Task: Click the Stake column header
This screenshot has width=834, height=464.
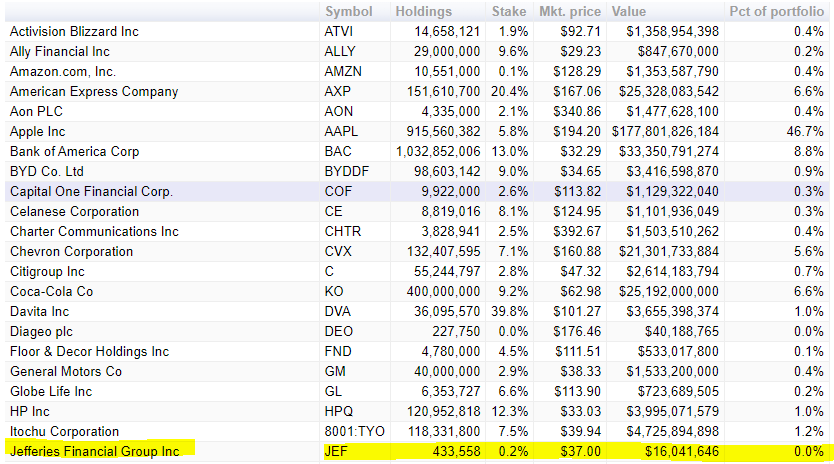Action: [508, 11]
